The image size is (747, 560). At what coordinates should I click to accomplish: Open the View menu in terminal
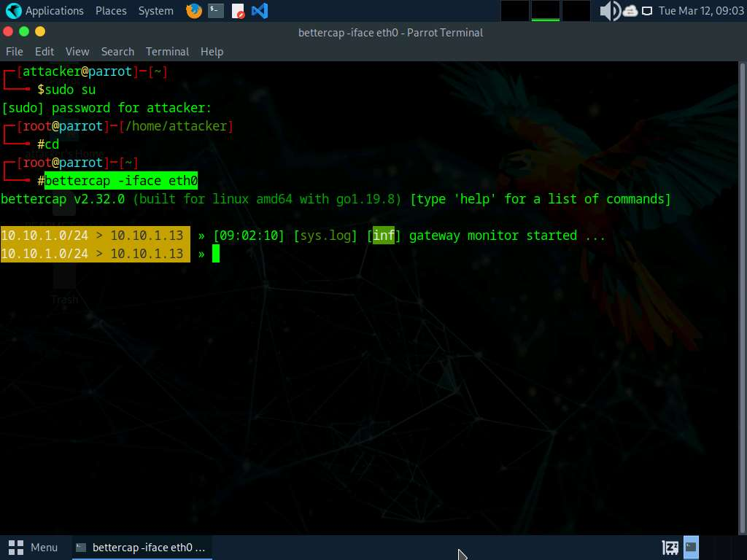pos(77,52)
